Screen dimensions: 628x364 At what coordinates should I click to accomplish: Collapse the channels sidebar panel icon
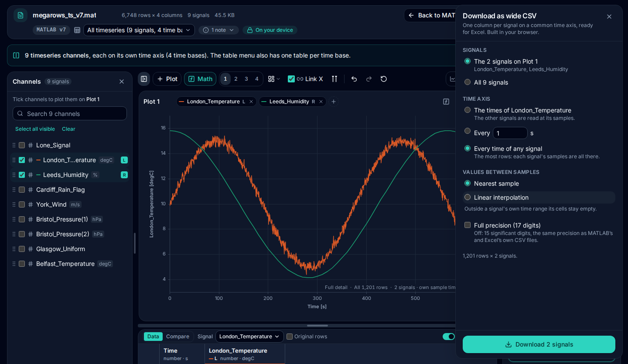click(144, 79)
